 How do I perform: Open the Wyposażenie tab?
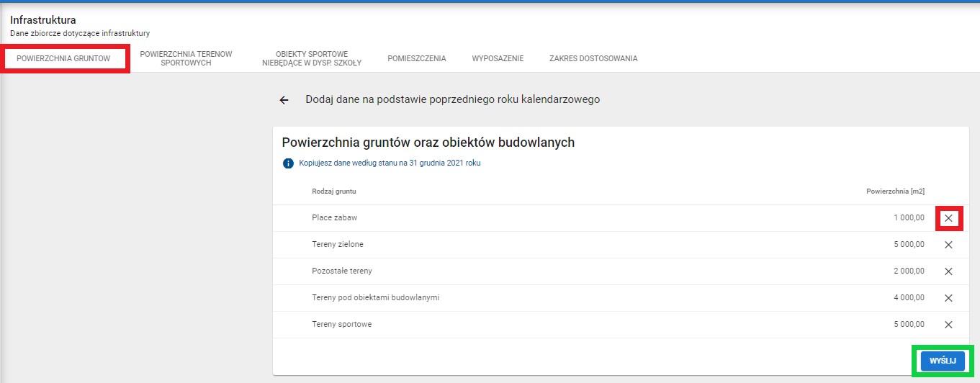pyautogui.click(x=498, y=58)
